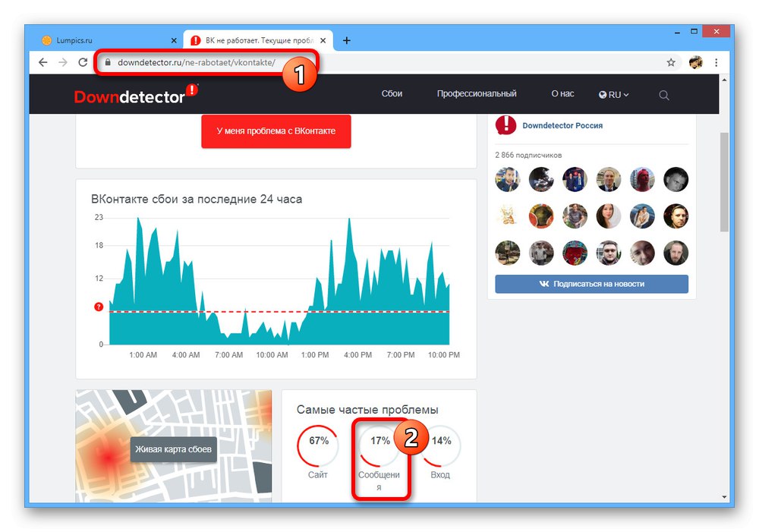Click the browser forward arrow
This screenshot has width=759, height=532.
pos(63,62)
